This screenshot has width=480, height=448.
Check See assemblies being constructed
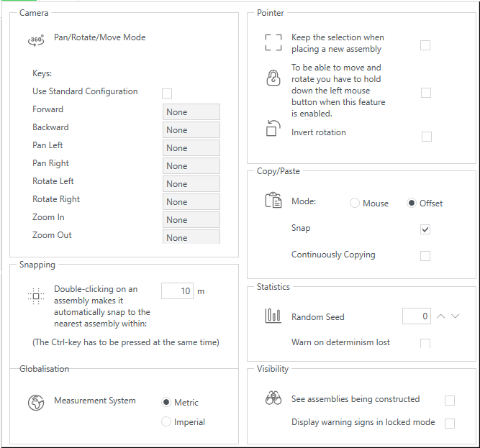pos(449,401)
